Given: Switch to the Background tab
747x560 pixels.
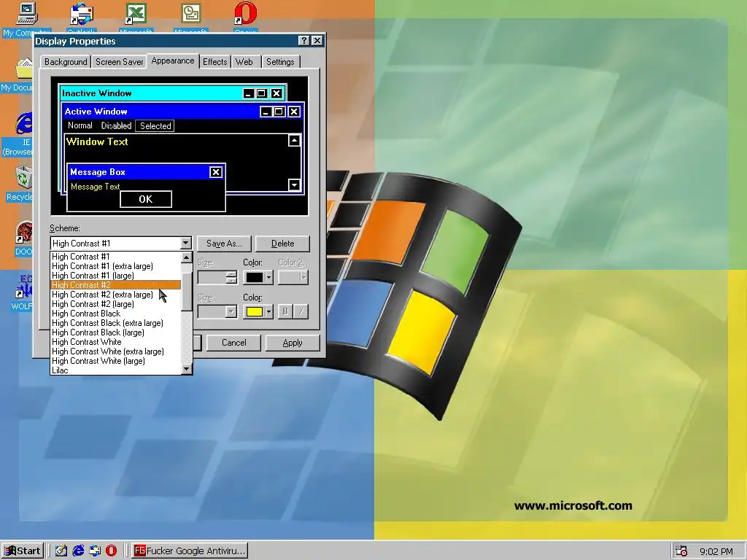Looking at the screenshot, I should tap(66, 62).
